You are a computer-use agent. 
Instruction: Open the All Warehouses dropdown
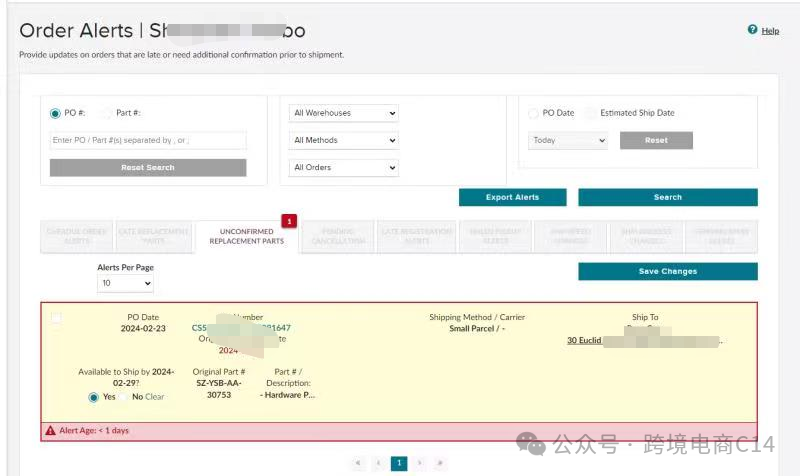click(344, 113)
